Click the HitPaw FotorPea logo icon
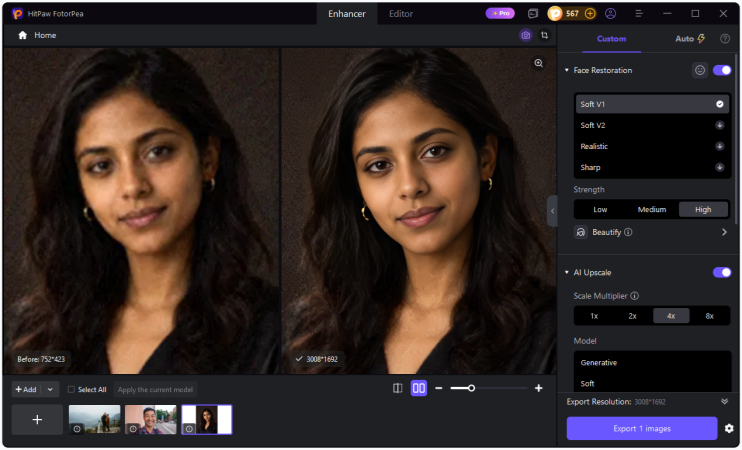 coord(18,14)
